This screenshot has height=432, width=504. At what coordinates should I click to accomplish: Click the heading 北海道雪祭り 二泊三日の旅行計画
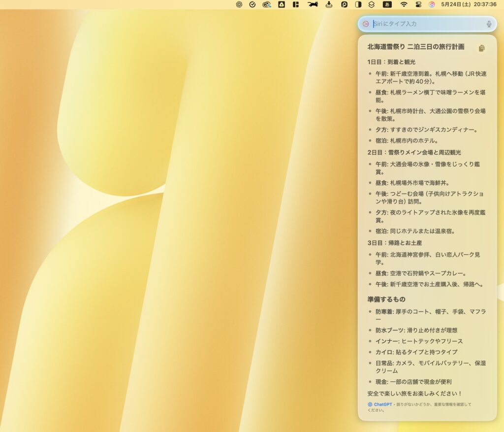click(416, 47)
